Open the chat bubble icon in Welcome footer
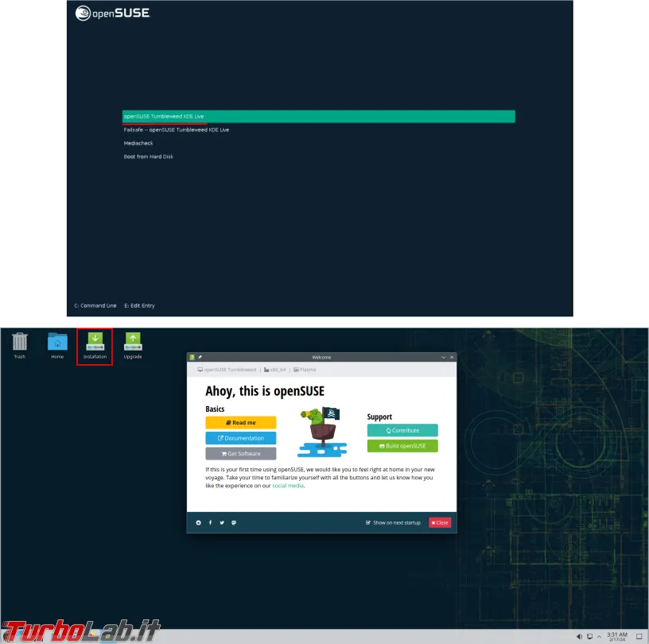This screenshot has width=649, height=644. 234,522
